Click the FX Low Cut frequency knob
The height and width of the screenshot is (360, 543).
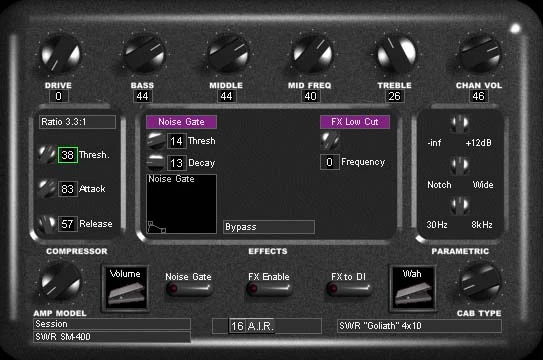click(x=330, y=141)
